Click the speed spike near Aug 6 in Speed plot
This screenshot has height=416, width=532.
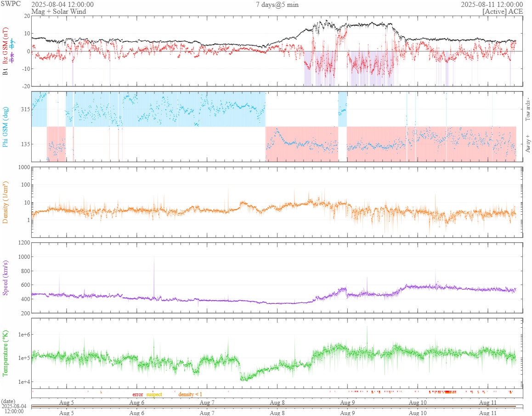[x=154, y=277]
